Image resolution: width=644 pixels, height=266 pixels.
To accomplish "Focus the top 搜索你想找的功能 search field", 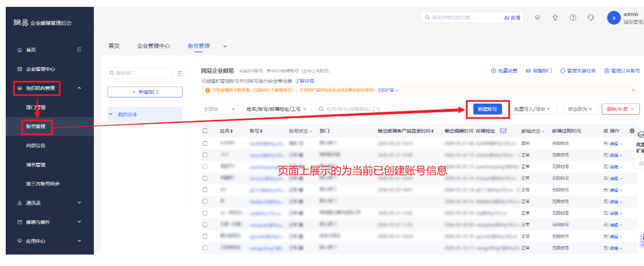I will [x=462, y=18].
